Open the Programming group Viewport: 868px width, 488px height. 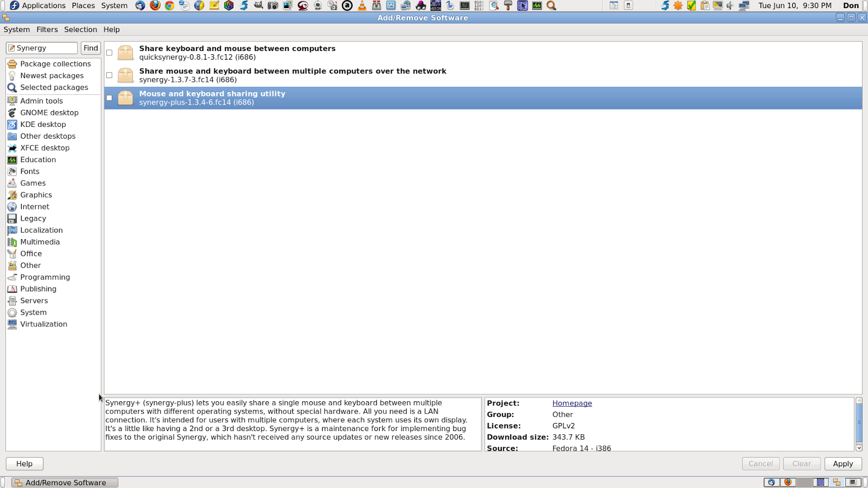click(53, 277)
